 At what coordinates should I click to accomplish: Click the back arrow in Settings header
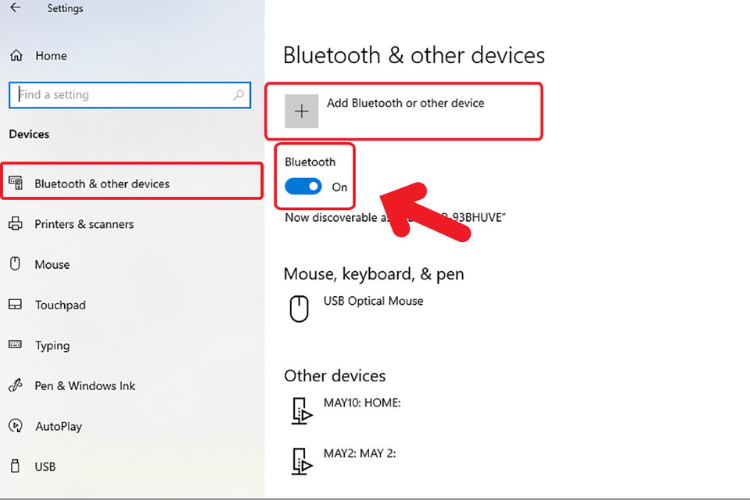tap(15, 8)
